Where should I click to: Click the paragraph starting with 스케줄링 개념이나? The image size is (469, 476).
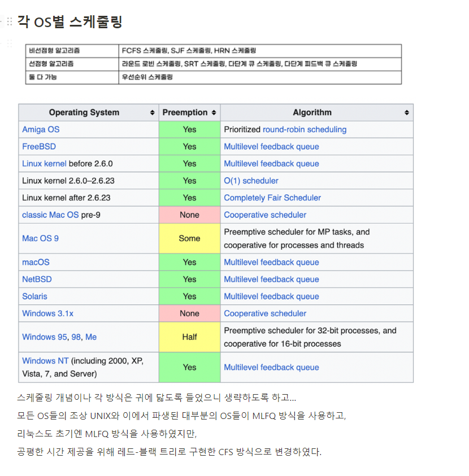pyautogui.click(x=157, y=398)
